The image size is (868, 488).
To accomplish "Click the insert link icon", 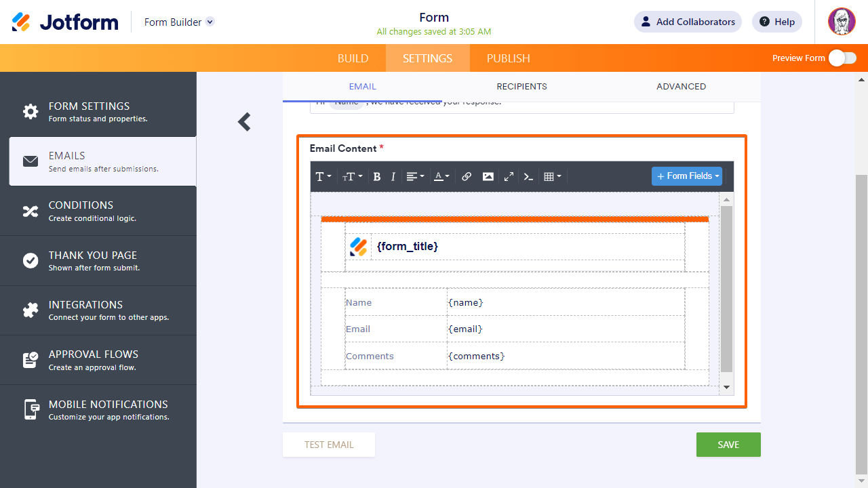I will (x=467, y=176).
